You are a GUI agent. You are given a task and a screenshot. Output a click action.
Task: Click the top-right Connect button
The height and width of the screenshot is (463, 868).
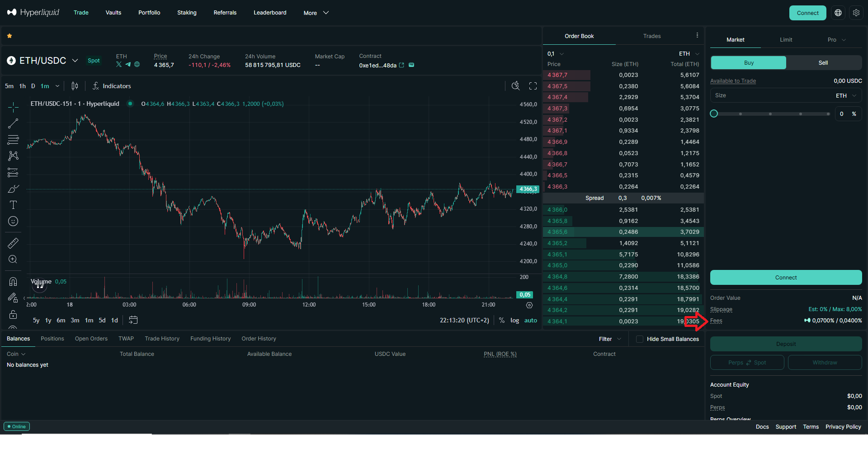point(807,13)
